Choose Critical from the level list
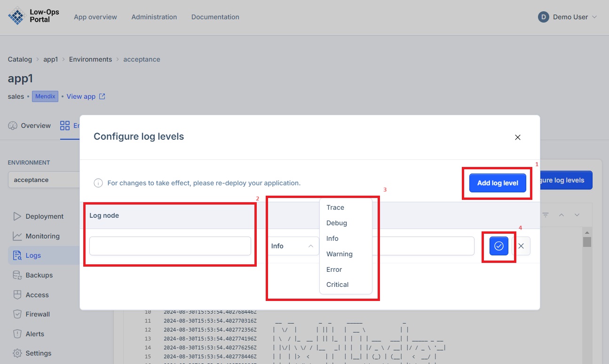 (338, 285)
